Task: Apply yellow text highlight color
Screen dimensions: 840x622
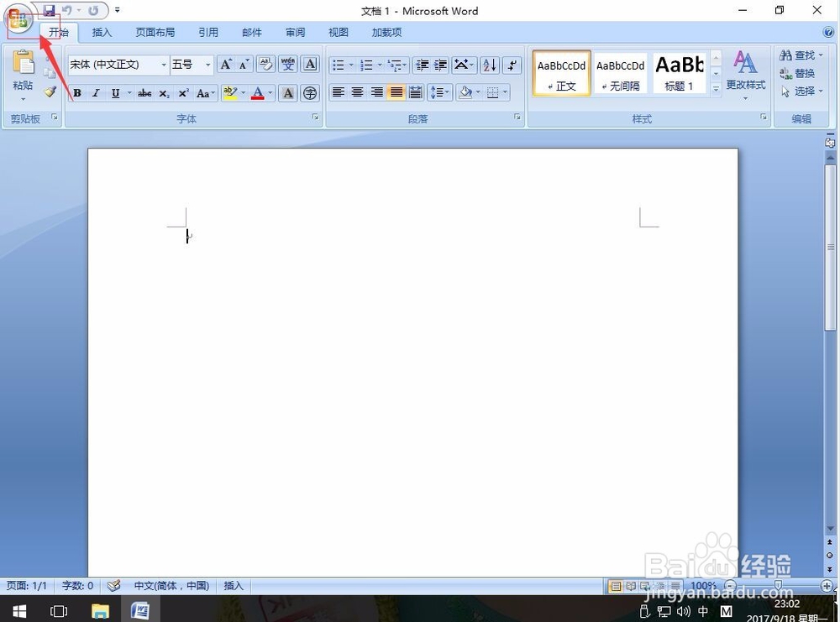Action: 230,93
